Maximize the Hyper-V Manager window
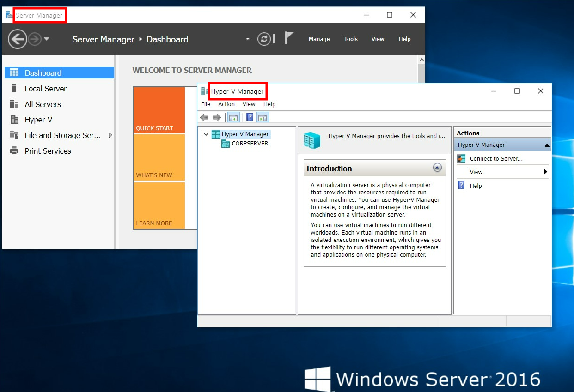 517,91
